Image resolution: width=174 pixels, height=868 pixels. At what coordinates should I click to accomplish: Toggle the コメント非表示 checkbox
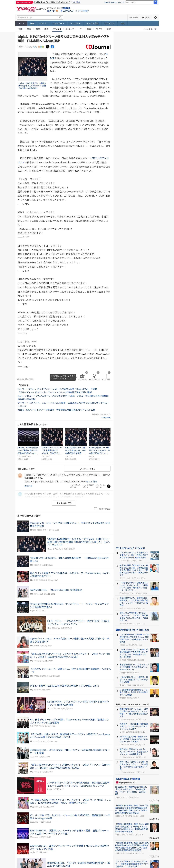tap(96, 509)
